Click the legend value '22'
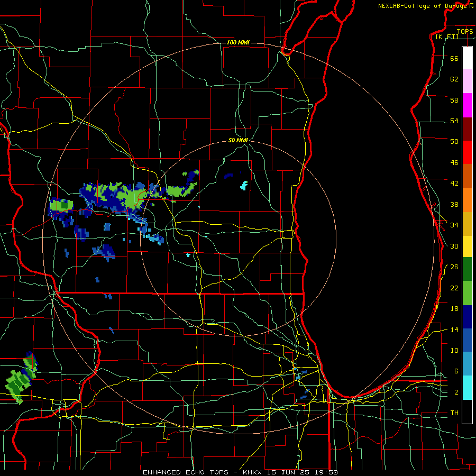Viewport: 476px width, 476px height. 454,288
